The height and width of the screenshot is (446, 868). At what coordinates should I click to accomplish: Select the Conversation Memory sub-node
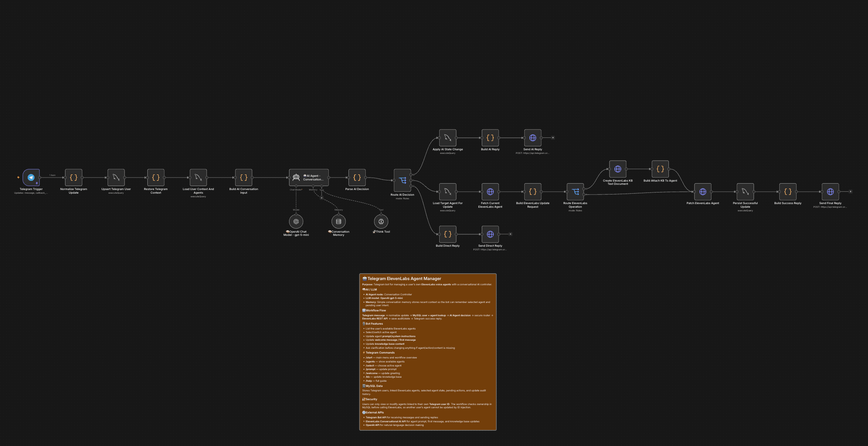(339, 221)
